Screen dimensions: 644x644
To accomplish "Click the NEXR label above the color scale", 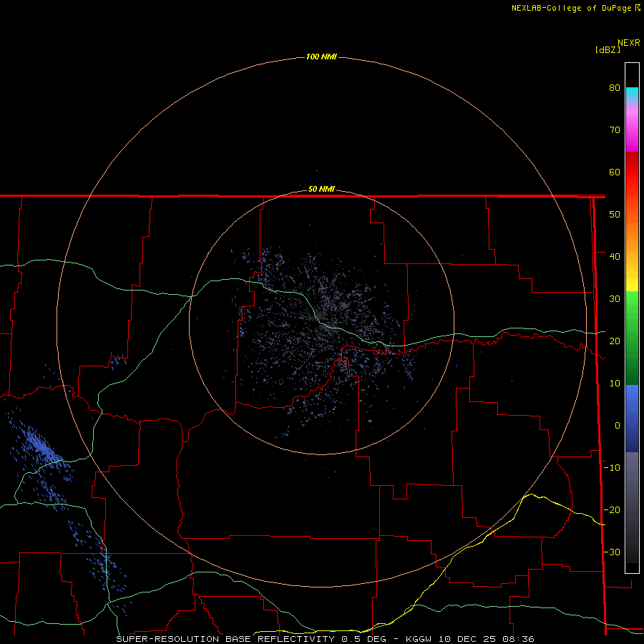I will coord(628,43).
